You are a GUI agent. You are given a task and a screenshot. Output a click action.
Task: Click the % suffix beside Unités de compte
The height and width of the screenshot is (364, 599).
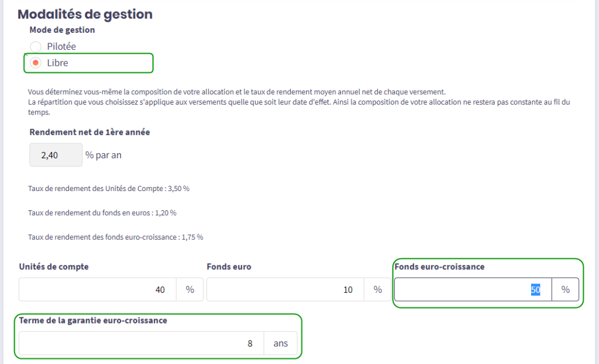point(190,289)
